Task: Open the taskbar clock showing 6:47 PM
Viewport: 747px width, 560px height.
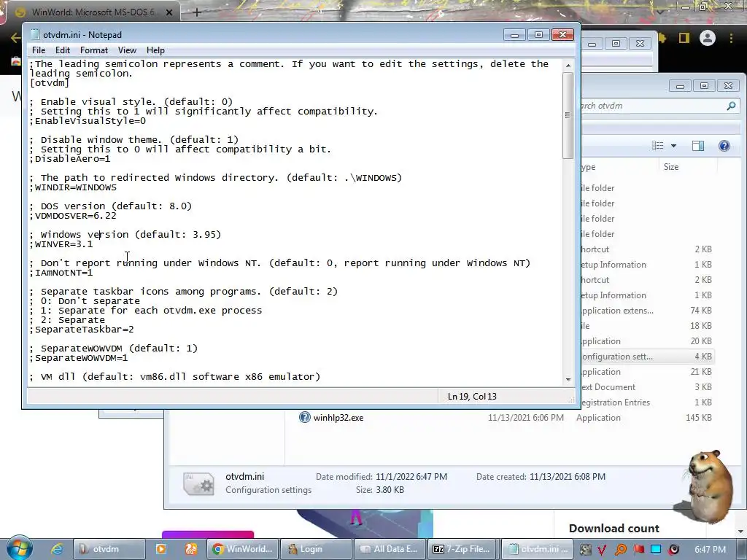Action: [x=710, y=550]
